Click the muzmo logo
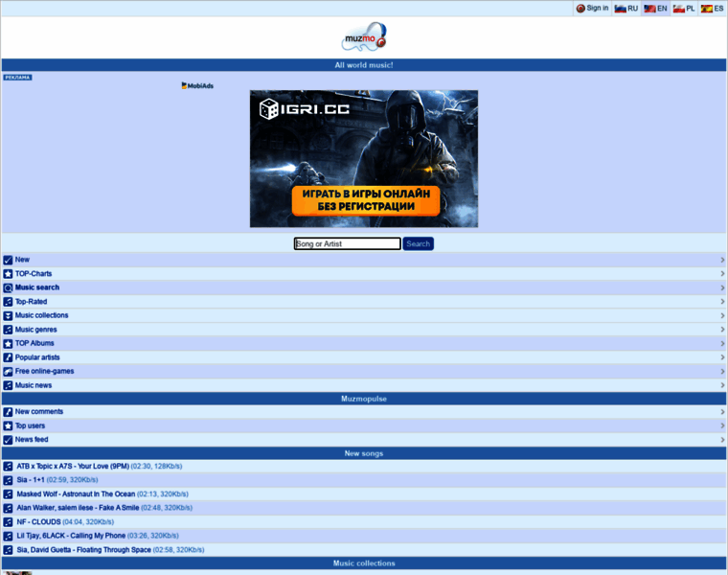 tap(364, 36)
